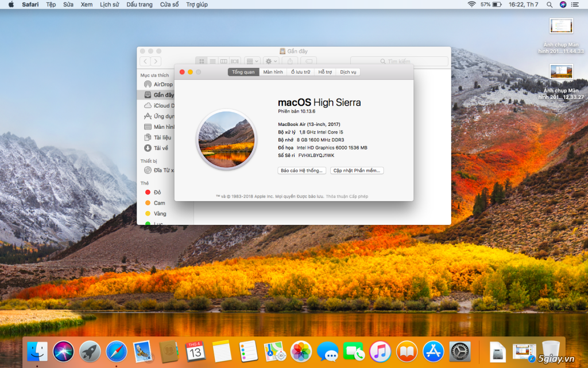
Task: Click the Finder edit tags button
Action: (308, 61)
